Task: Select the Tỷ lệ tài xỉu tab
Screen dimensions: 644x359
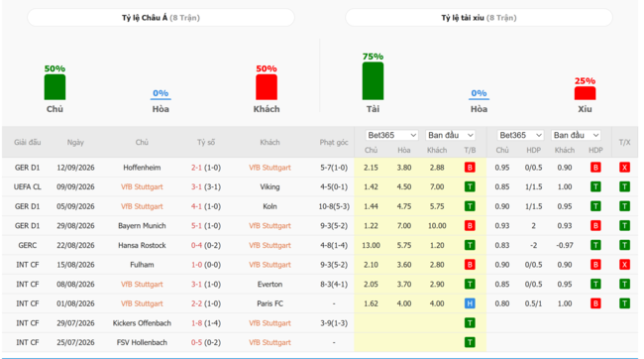Action: pyautogui.click(x=479, y=18)
